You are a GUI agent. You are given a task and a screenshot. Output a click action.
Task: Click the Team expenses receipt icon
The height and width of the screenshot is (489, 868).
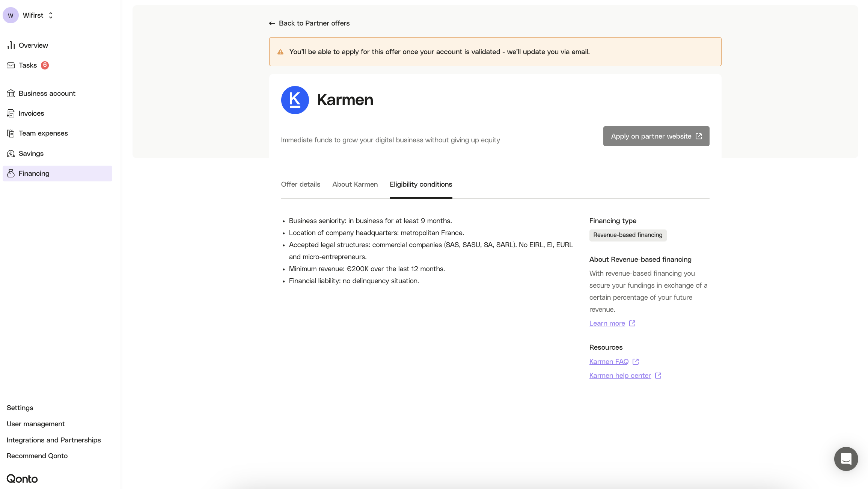click(x=11, y=133)
